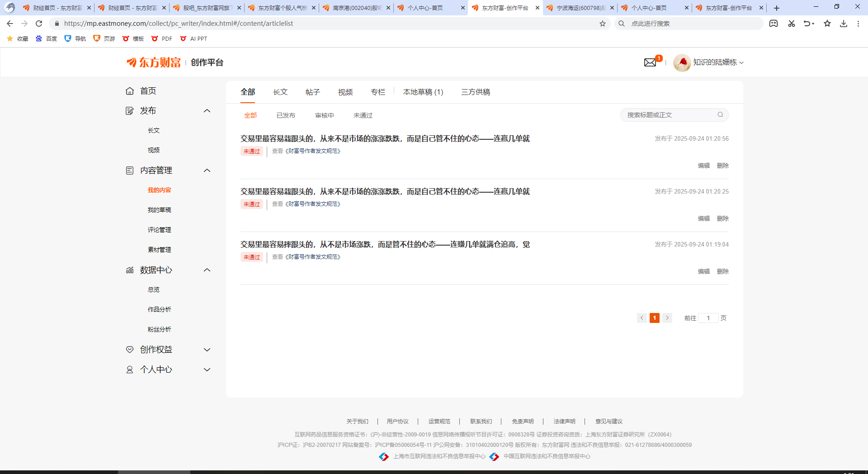Screen dimensions: 868x474
Task: Click the 前往 page number input
Action: pos(708,318)
